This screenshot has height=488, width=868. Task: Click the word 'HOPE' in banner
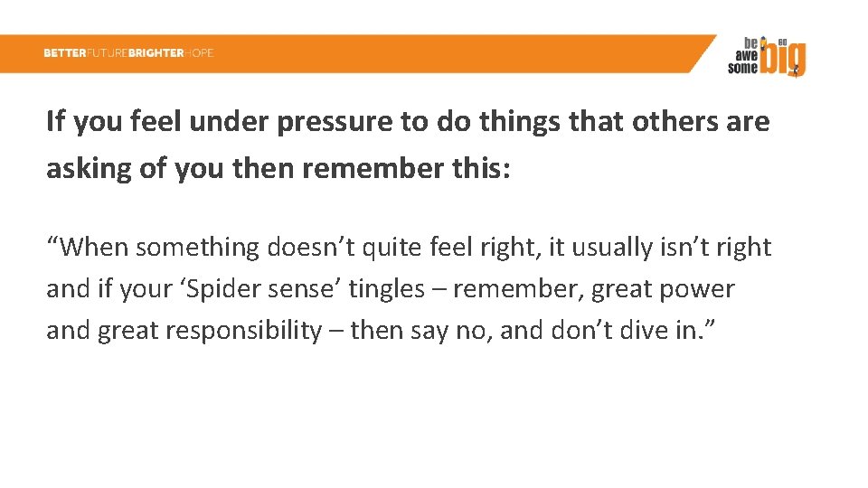(199, 53)
